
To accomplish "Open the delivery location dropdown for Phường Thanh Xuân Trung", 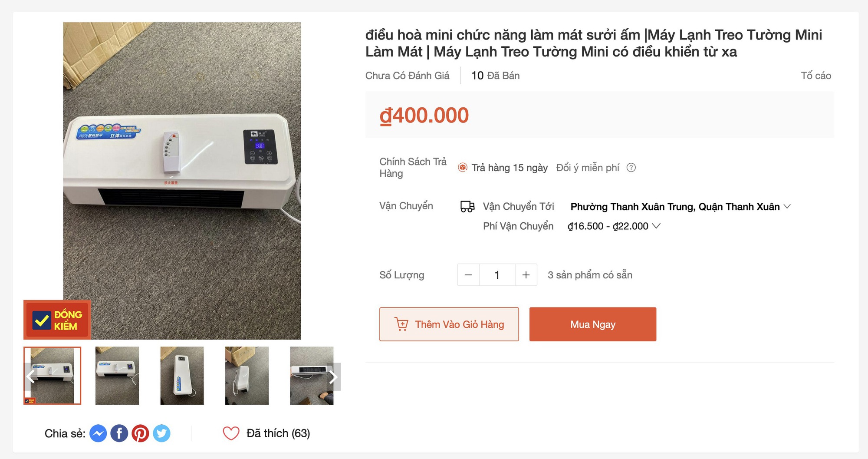I will click(787, 207).
